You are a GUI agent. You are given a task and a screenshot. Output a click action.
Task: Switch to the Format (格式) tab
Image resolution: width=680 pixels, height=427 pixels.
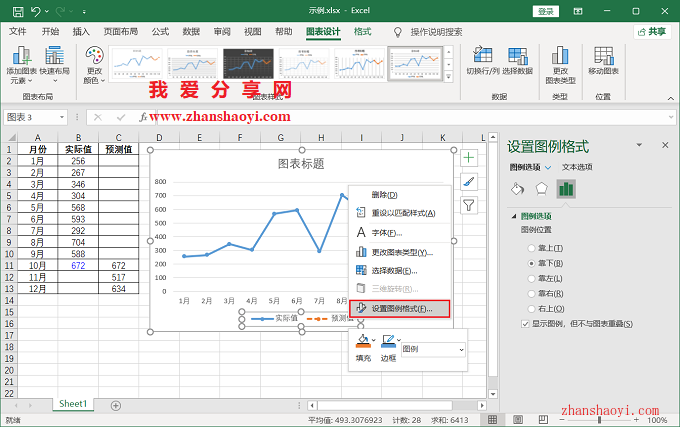pyautogui.click(x=363, y=32)
